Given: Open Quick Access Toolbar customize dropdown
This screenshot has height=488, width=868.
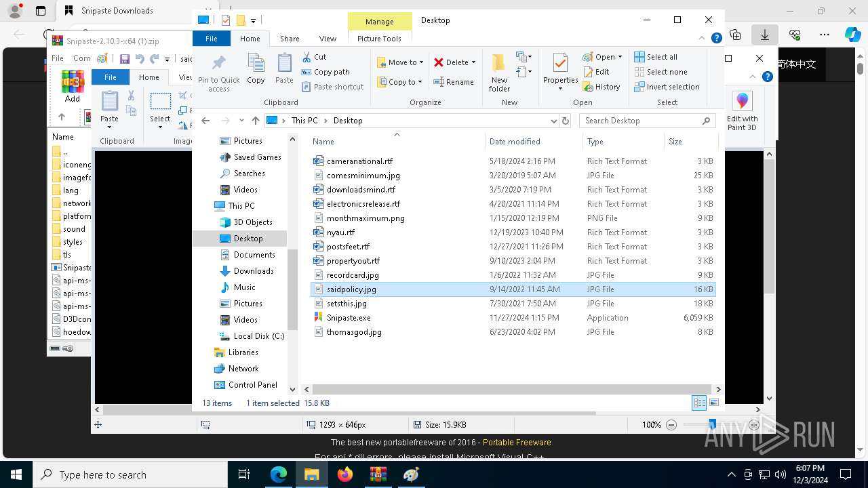Looking at the screenshot, I should click(254, 20).
